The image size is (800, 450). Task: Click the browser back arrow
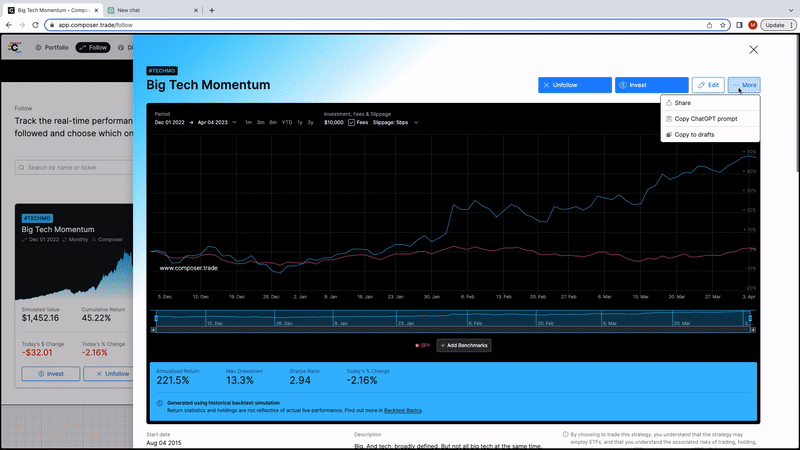[x=9, y=25]
